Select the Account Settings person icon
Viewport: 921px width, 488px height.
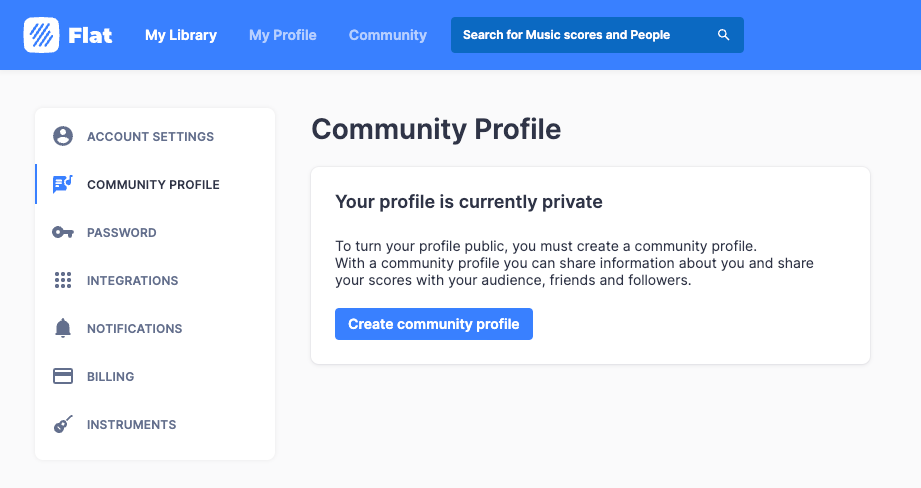63,136
